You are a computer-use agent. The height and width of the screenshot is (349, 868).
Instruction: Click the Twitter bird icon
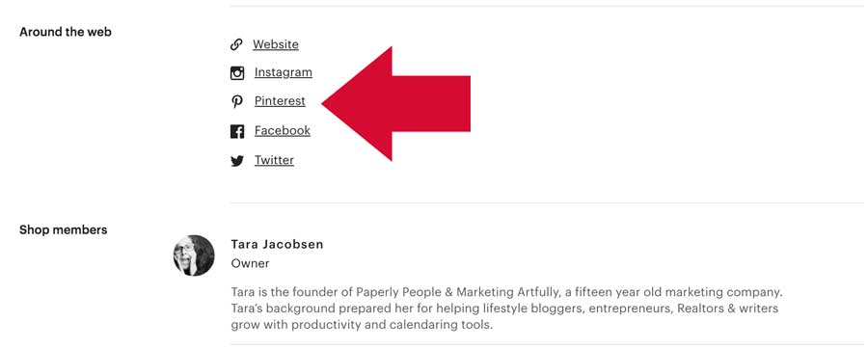click(x=237, y=161)
